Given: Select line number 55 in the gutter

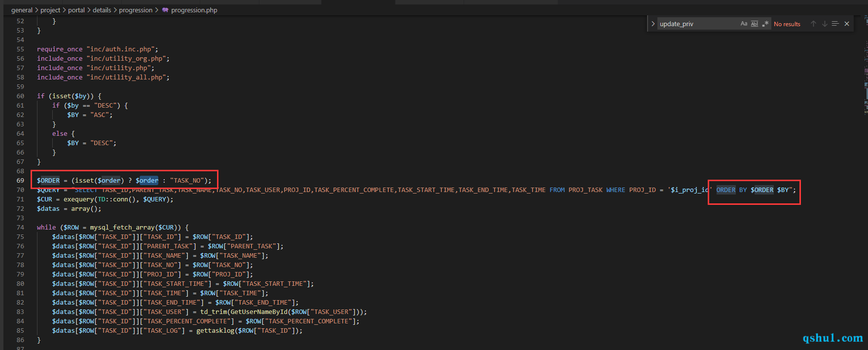Looking at the screenshot, I should point(20,49).
